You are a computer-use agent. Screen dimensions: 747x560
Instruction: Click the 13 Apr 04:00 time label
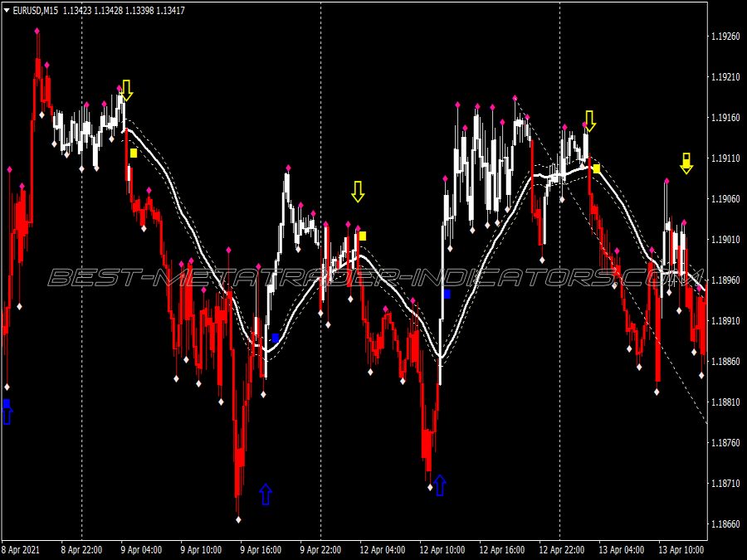(621, 550)
